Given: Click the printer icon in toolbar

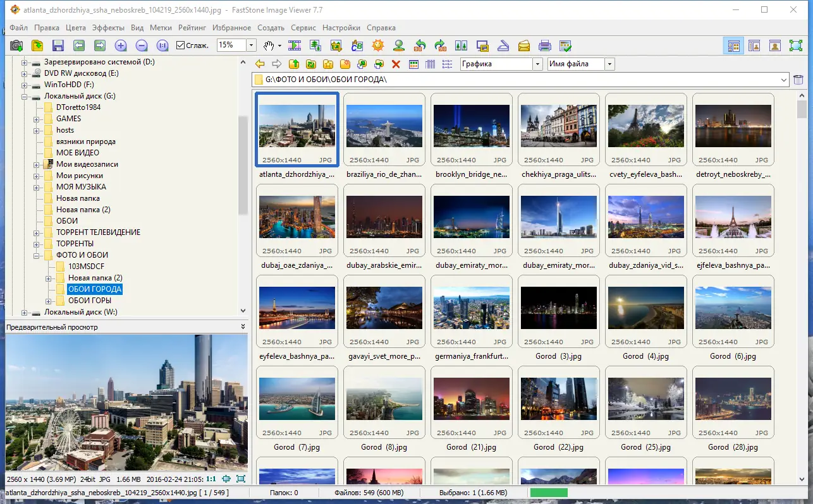Looking at the screenshot, I should pyautogui.click(x=544, y=45).
